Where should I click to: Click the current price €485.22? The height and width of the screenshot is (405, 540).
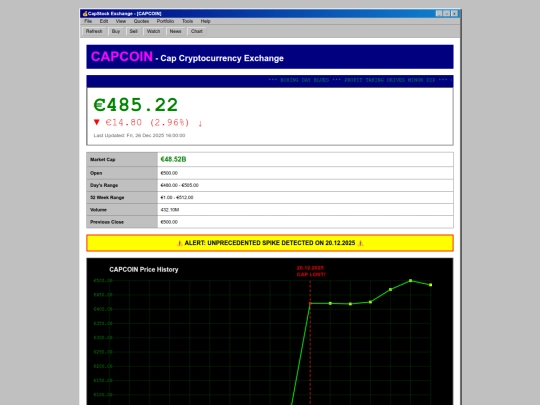(x=136, y=105)
